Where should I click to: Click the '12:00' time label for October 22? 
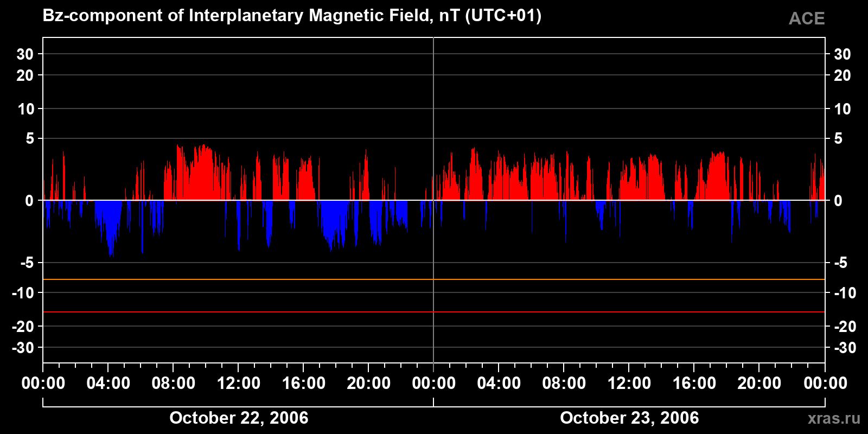pyautogui.click(x=239, y=383)
